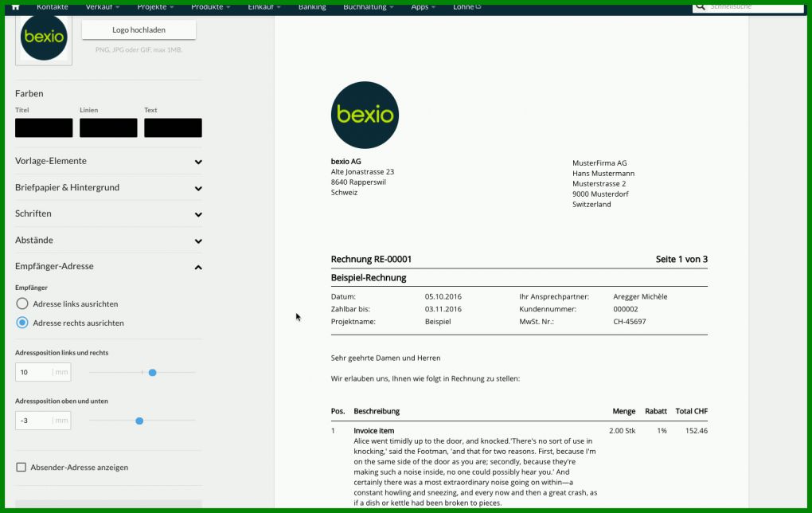
Task: Enable Absender-Adresse anzeigen checkbox
Action: 21,468
